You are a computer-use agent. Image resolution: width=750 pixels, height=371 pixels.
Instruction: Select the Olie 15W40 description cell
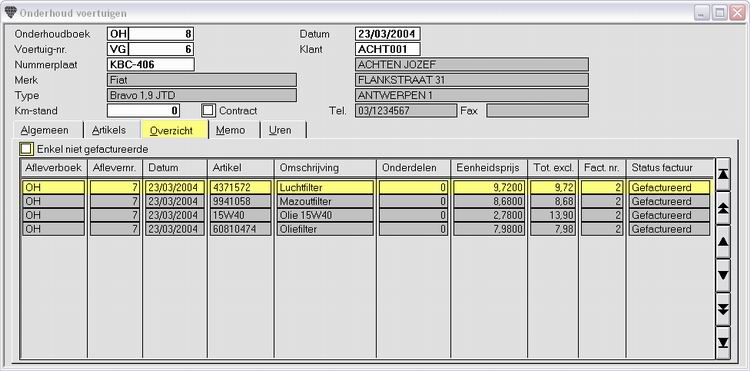coord(325,215)
